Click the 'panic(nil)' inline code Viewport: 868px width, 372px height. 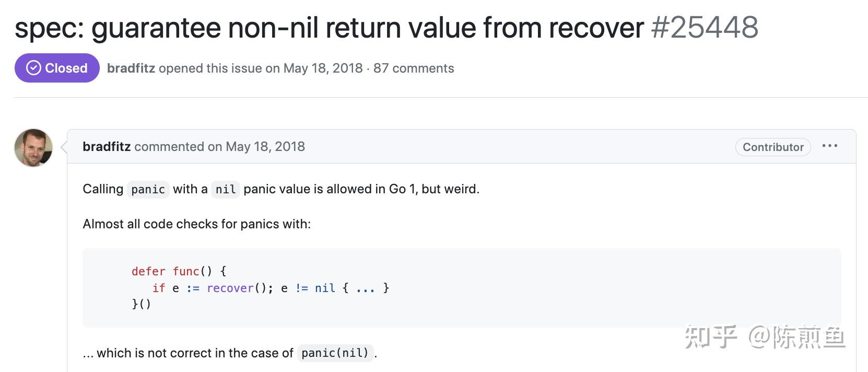pos(335,353)
